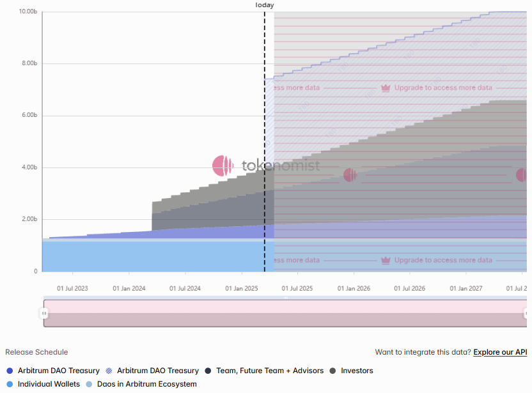This screenshot has height=393, width=532.
Task: Click the dark Team, Future Team + Advisors legend dot
Action: [x=208, y=371]
